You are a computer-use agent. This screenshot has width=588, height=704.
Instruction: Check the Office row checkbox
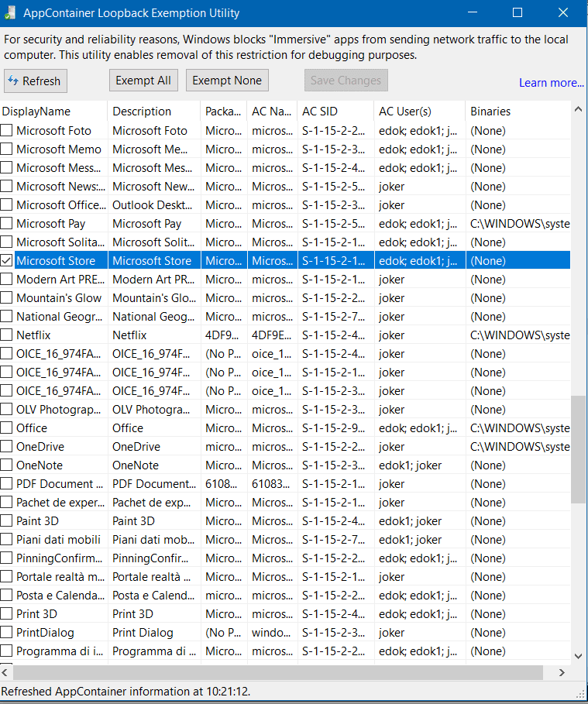[x=6, y=428]
